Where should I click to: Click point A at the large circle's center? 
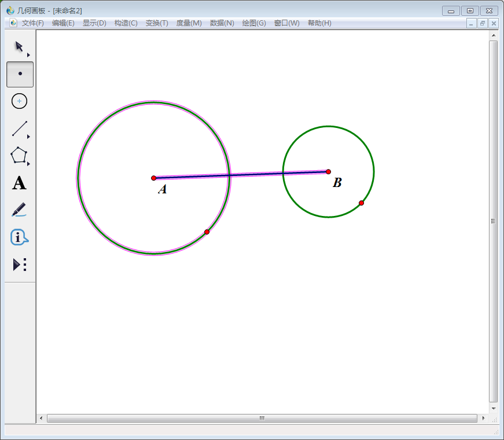coord(153,178)
